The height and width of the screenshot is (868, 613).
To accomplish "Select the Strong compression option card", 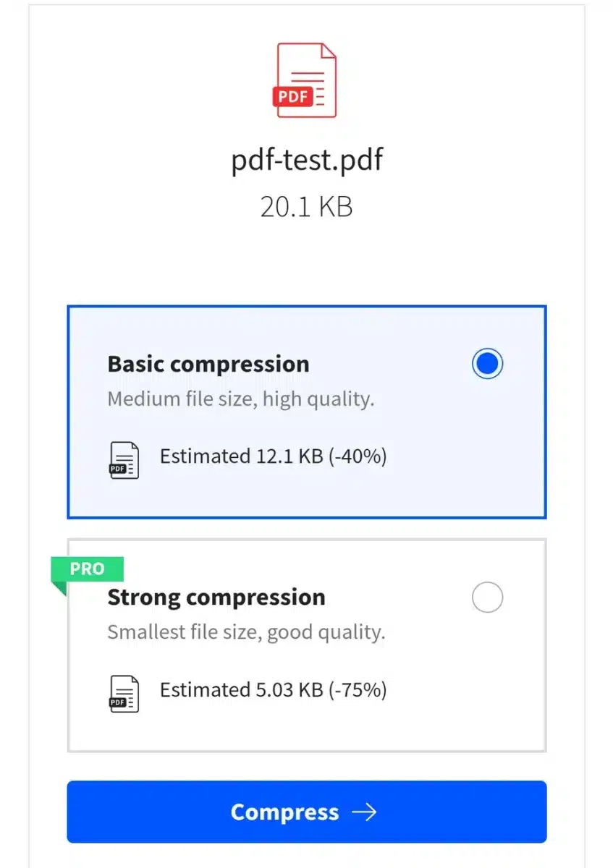I will 306,644.
